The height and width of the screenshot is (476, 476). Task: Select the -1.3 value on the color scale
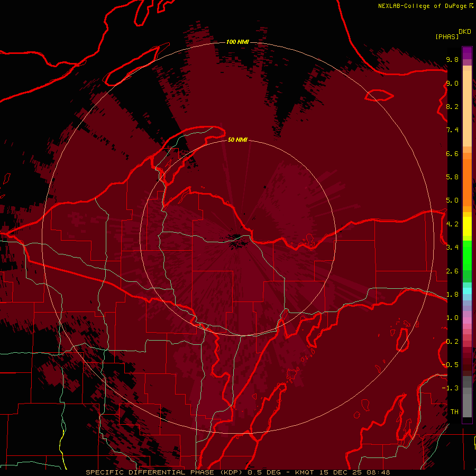point(450,388)
